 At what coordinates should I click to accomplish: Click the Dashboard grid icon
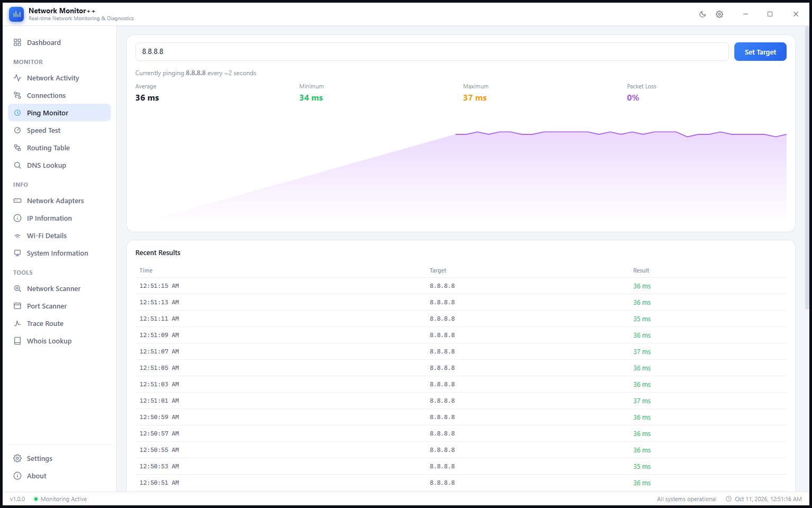point(17,42)
